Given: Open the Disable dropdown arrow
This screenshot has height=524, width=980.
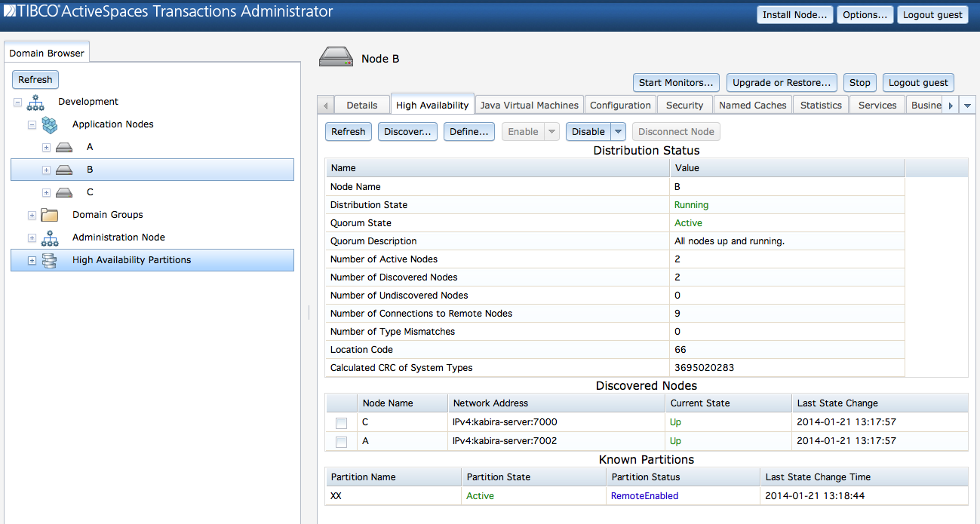Looking at the screenshot, I should pos(618,131).
